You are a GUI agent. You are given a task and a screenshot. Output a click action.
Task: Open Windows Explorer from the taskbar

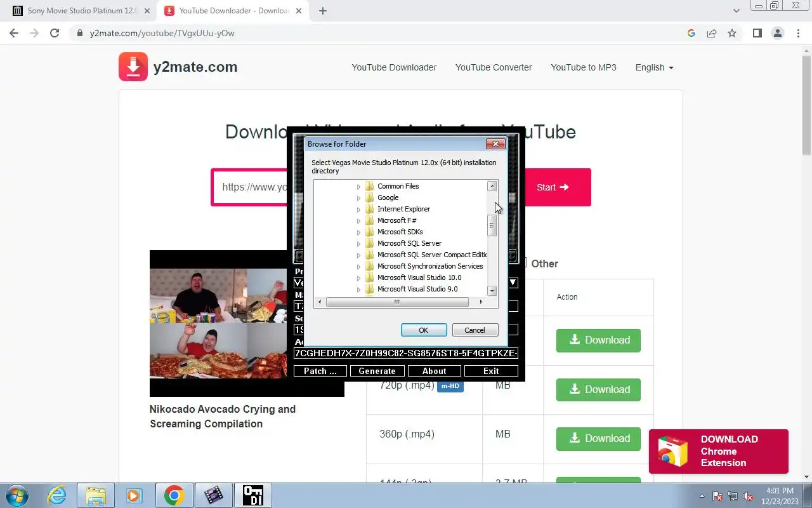coord(95,495)
